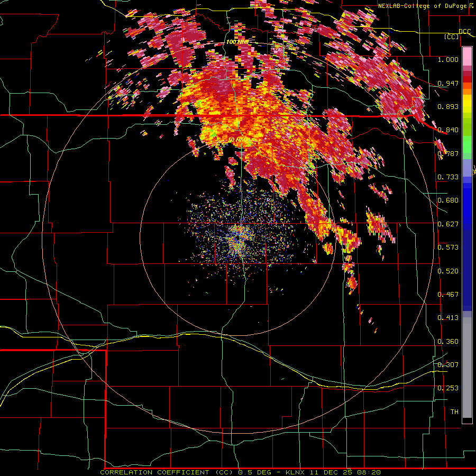The width and height of the screenshot is (476, 476).
Task: Pick the yellow band of the color bar
Action: click(x=467, y=104)
